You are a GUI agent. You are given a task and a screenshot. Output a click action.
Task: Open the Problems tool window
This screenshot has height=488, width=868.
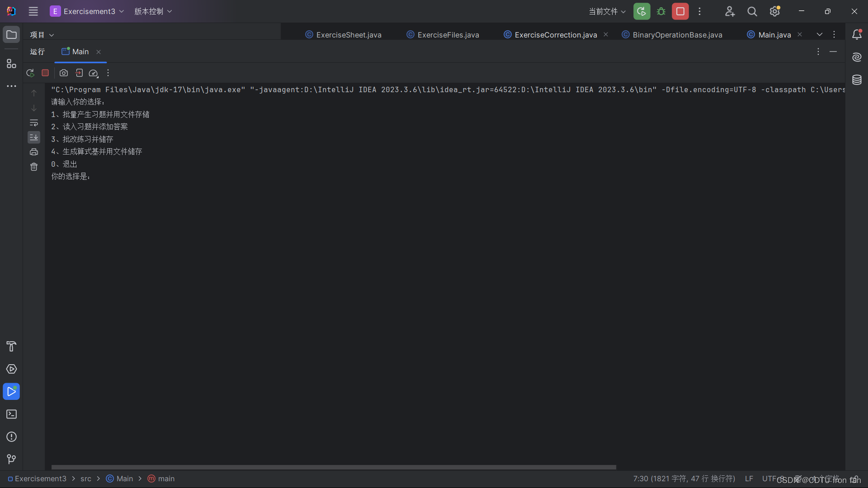point(11,436)
